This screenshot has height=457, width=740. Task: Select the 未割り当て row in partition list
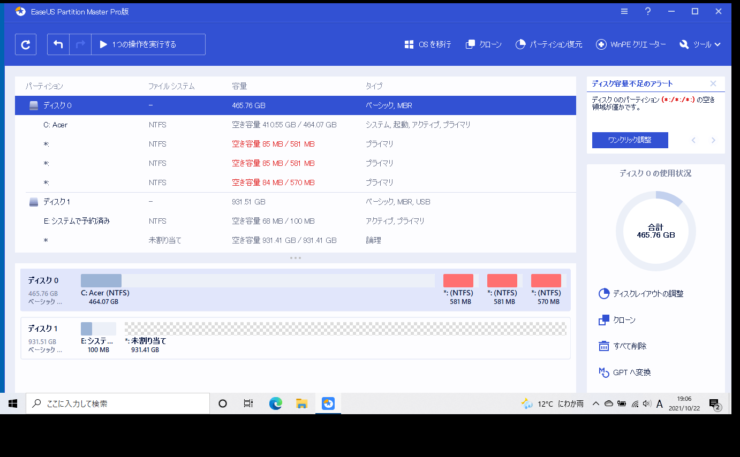[x=295, y=240]
